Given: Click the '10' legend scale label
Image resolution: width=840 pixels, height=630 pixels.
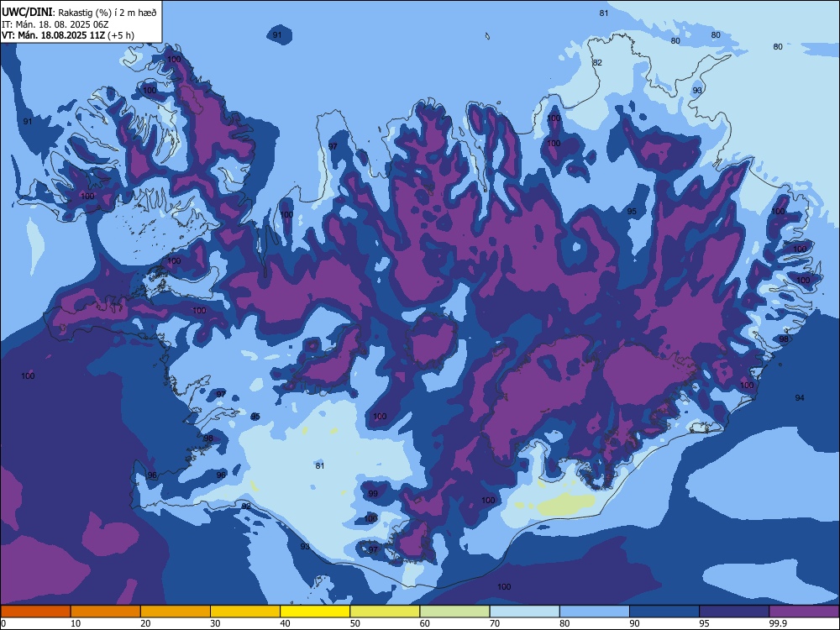Looking at the screenshot, I should point(76,623).
